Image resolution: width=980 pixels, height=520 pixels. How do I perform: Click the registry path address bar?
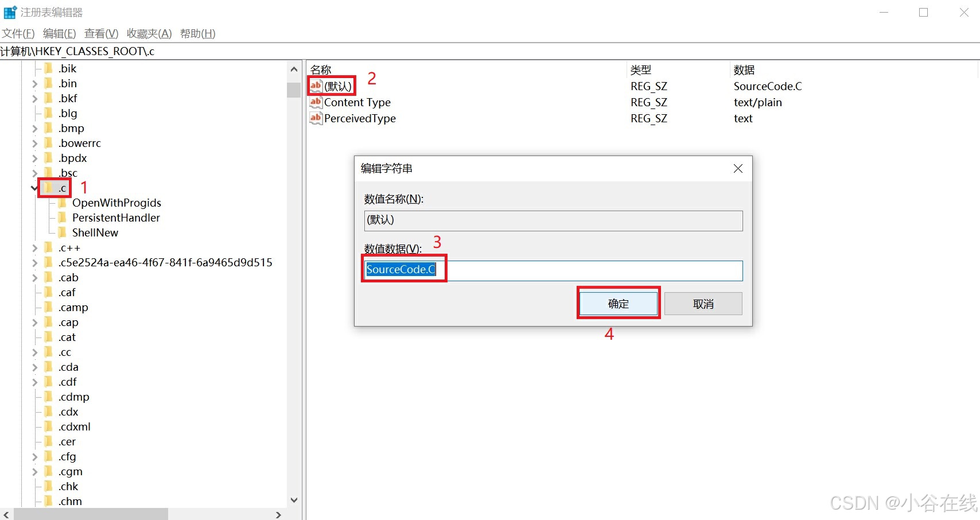490,51
